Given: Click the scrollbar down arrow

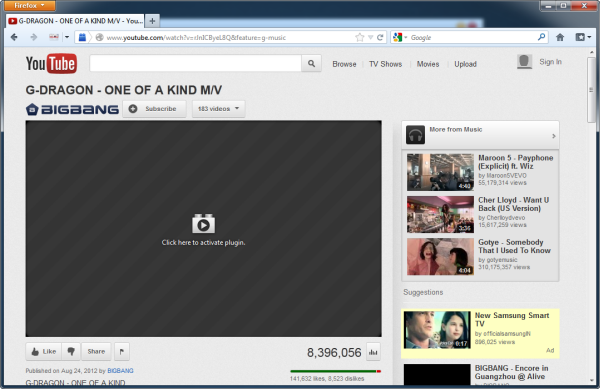Looking at the screenshot, I should 591,381.
